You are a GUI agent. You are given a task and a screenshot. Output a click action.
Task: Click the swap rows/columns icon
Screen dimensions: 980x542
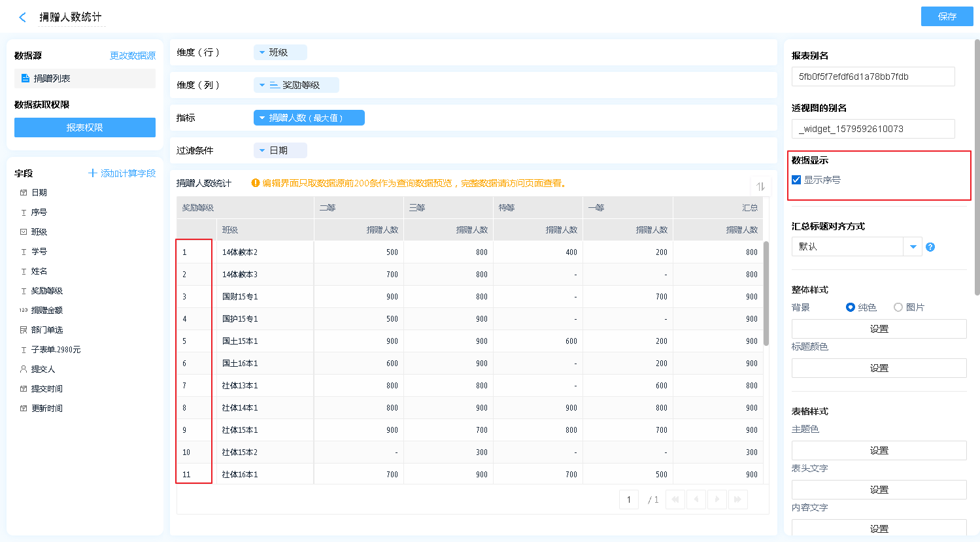point(760,186)
